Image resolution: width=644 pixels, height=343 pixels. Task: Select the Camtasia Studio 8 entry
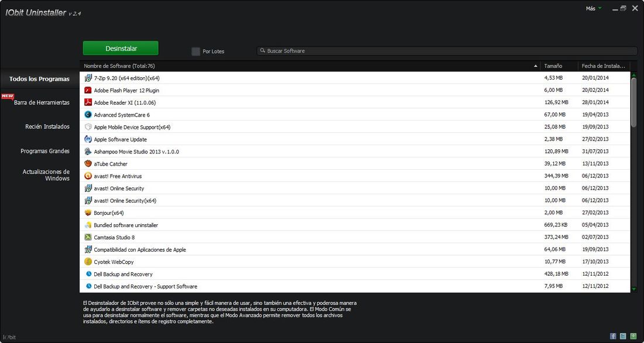pyautogui.click(x=355, y=237)
